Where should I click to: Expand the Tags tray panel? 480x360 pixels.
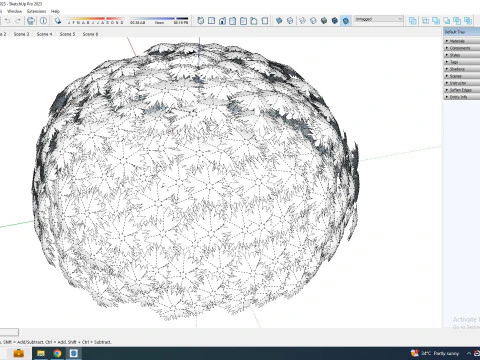click(462, 62)
